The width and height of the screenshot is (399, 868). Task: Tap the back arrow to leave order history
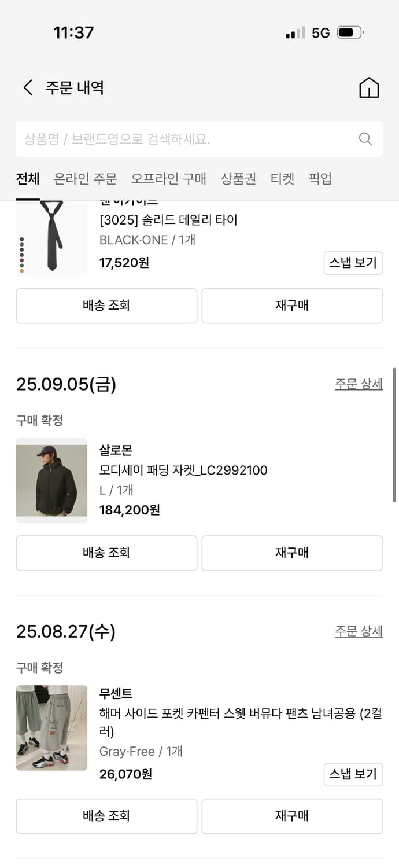pos(27,87)
